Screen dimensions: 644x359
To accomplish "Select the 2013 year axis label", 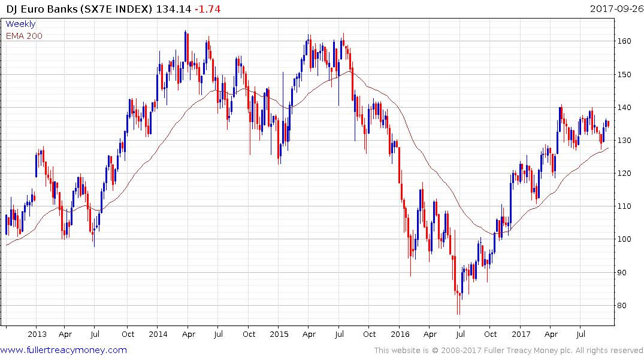I will 37,334.
